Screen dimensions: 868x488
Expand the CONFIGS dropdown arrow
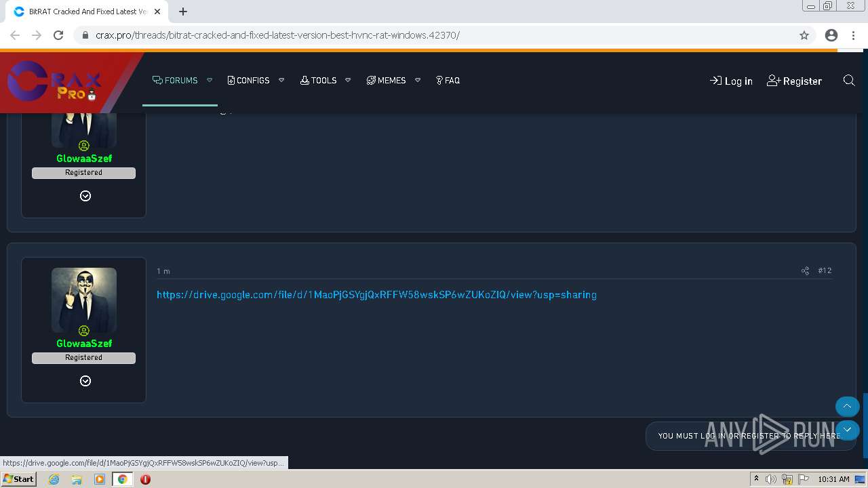click(x=281, y=80)
